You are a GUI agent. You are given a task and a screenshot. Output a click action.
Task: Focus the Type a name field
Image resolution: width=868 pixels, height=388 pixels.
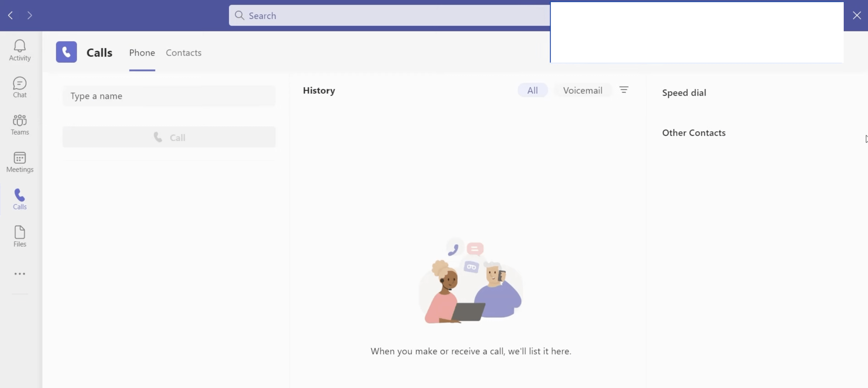(169, 96)
